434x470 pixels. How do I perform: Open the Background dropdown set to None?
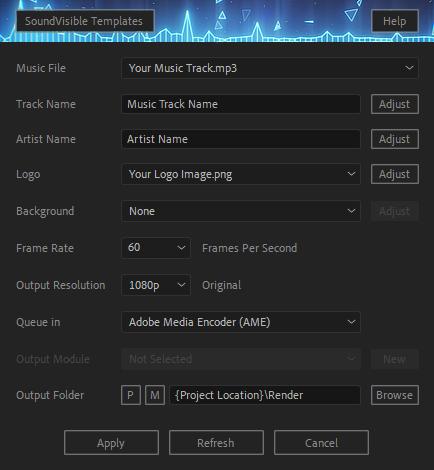241,211
